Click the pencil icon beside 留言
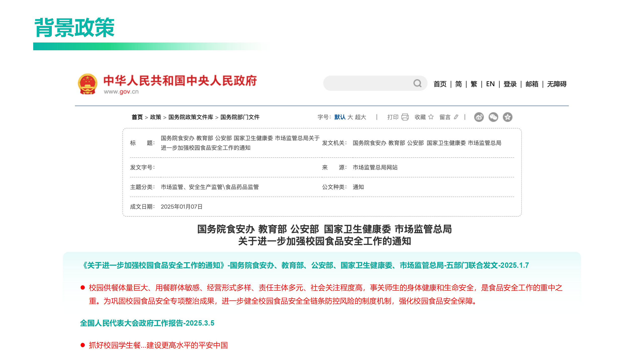This screenshot has height=362, width=644. click(x=456, y=117)
